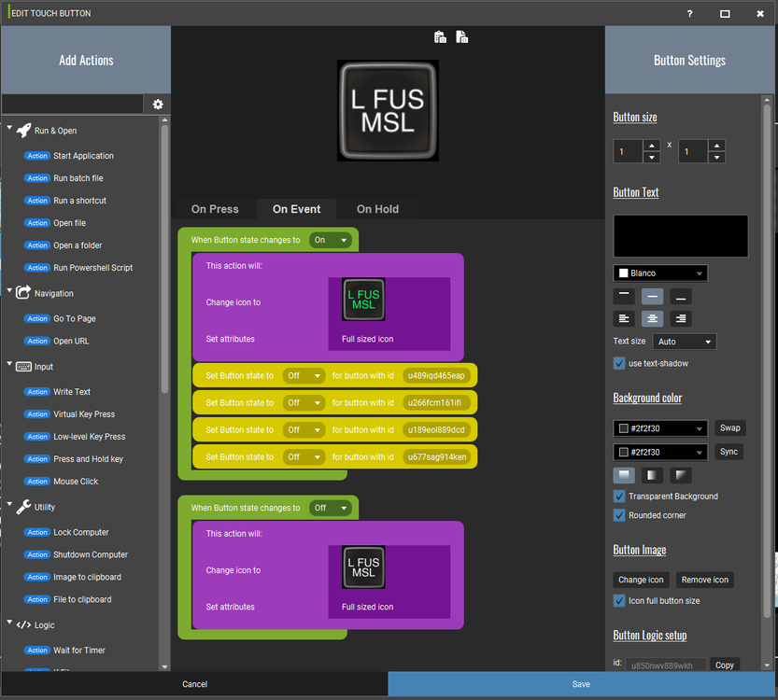Save the touch button changes
The width and height of the screenshot is (778, 700).
[581, 684]
